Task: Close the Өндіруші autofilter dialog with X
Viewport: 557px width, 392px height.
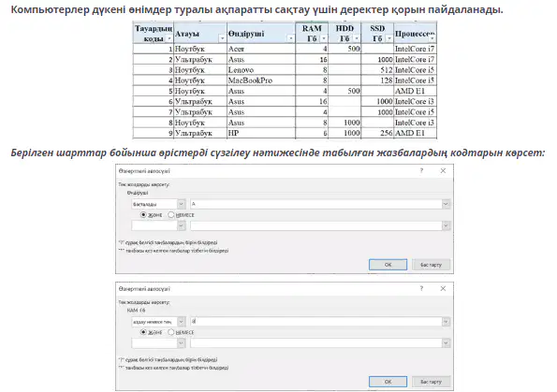Action: (x=443, y=171)
